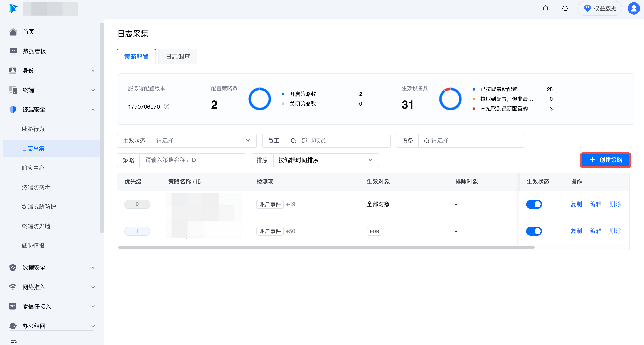Screen dimensions: 644x345
Task: Focus the 策略名称 / ID input field
Action: click(x=192, y=160)
